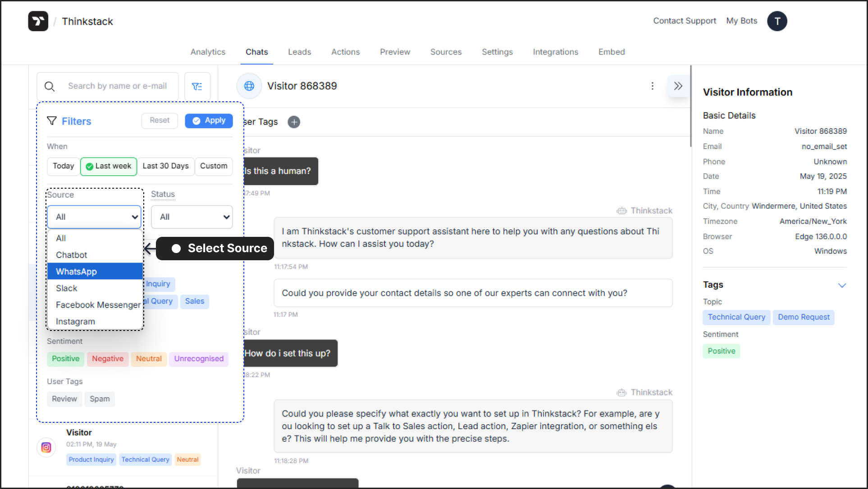Click the Neutral tag on Visitor chat
The image size is (868, 489).
(x=187, y=460)
